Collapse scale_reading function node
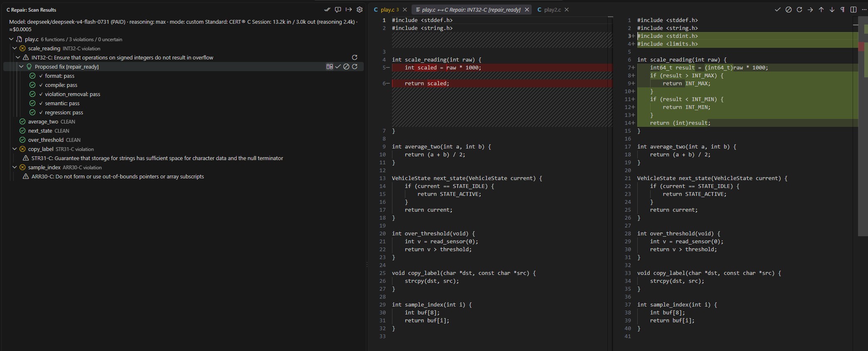 [15, 48]
